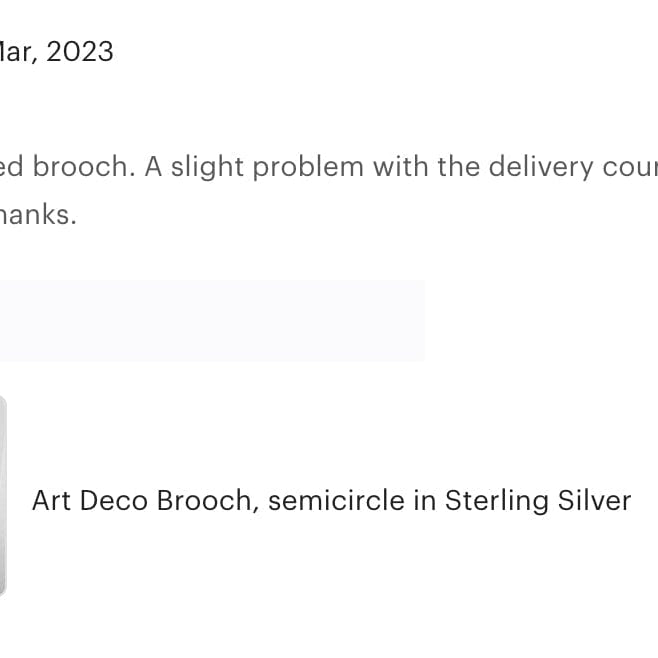Click the year '2023' in the date
Viewport: 658px width, 658px height.
(80, 52)
